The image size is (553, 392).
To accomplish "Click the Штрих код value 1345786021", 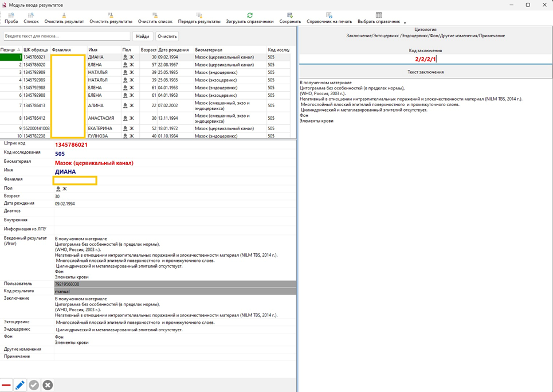I will (x=71, y=144).
